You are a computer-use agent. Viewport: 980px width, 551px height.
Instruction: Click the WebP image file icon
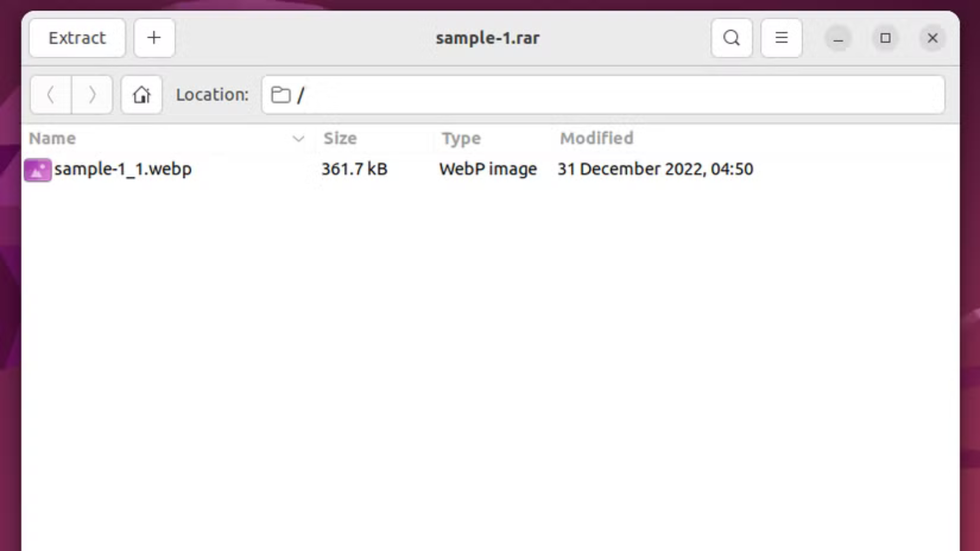(x=38, y=170)
